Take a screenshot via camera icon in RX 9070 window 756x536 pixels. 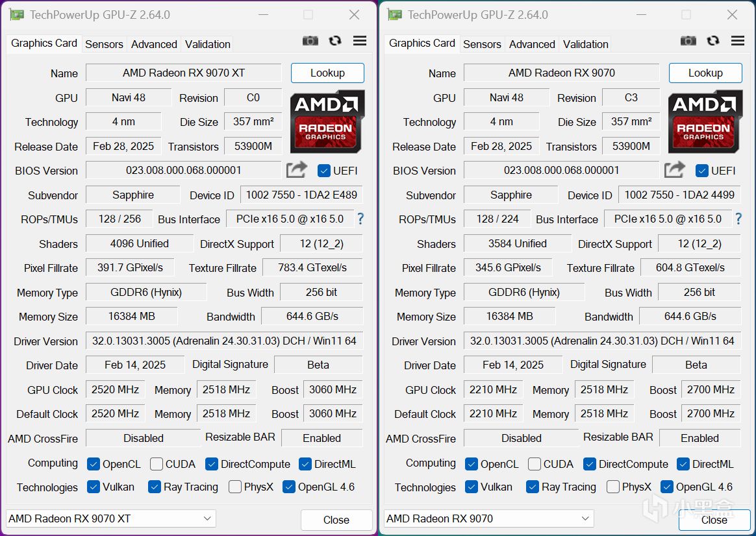(x=688, y=41)
